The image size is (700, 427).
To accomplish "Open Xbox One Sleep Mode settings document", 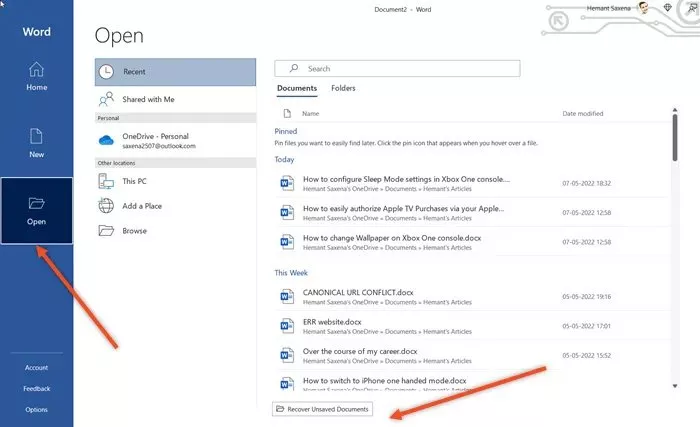I will coord(471,184).
